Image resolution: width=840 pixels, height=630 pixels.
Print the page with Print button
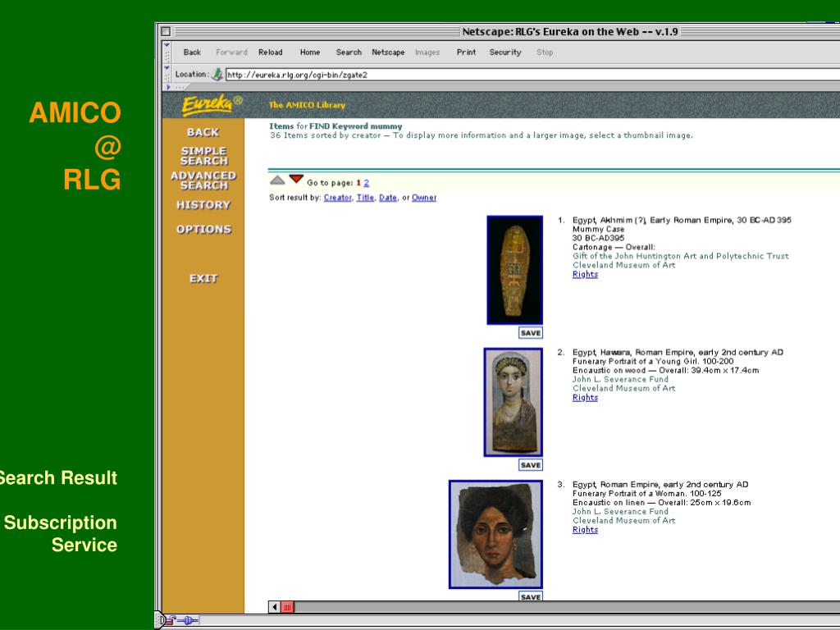coord(466,52)
